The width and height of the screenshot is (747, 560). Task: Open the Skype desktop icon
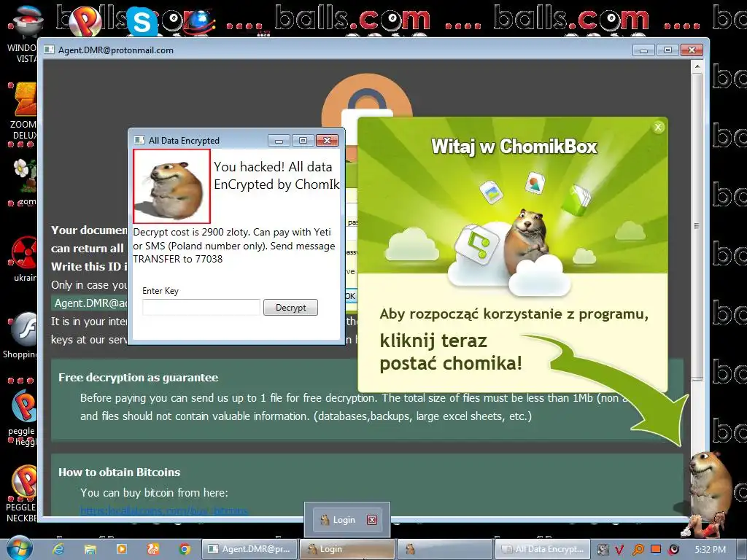point(142,21)
